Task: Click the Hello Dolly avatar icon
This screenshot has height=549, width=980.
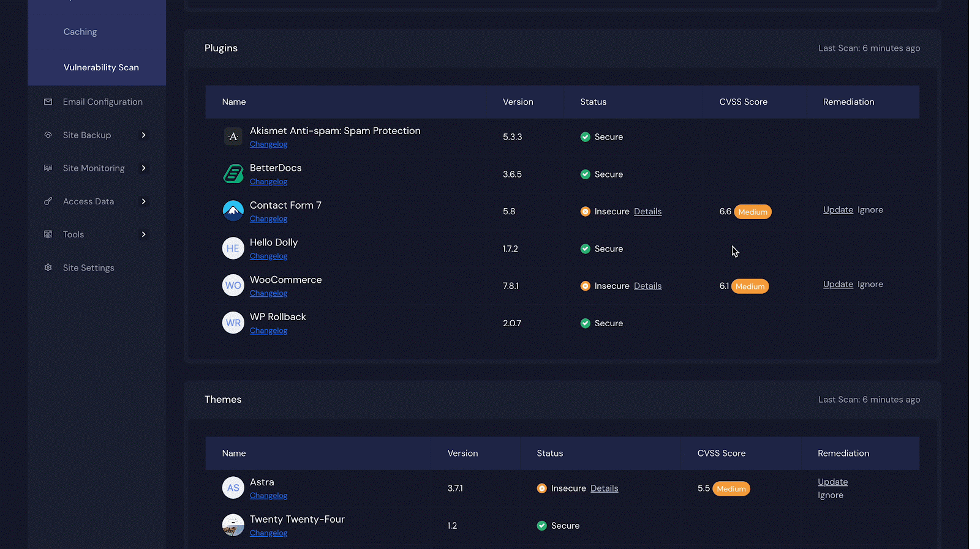Action: pyautogui.click(x=233, y=248)
